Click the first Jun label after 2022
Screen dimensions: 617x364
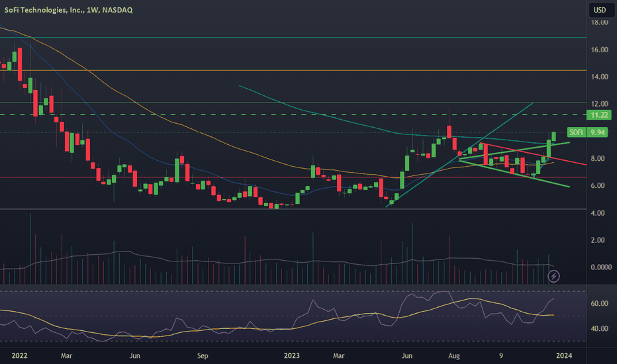pos(134,356)
